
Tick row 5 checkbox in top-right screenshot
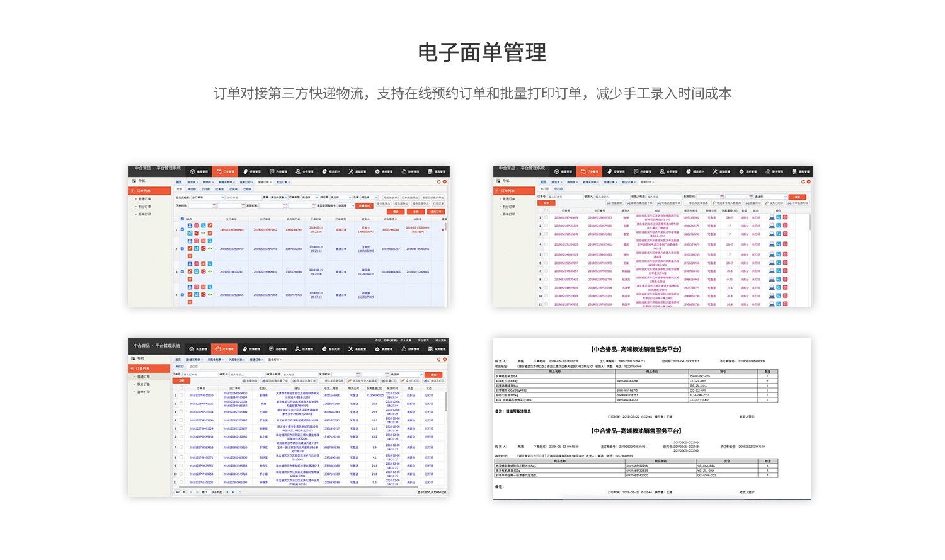point(546,254)
